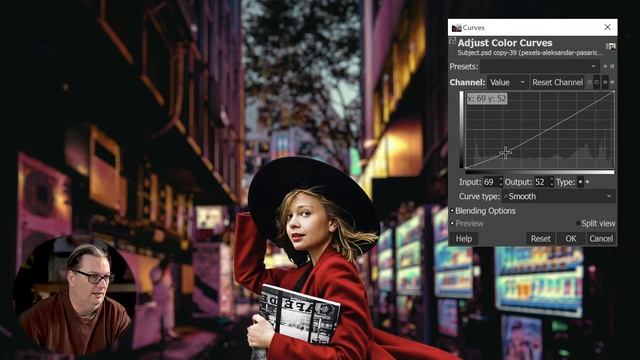Click the Curves dialog title icon

click(x=456, y=28)
